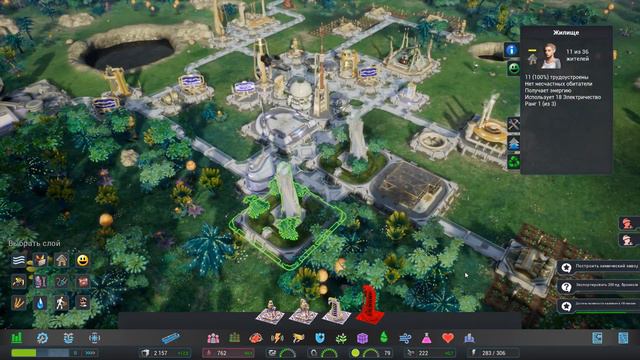Open the lower colonist notification portrait
Screen dimensions: 640x360
coord(628,240)
